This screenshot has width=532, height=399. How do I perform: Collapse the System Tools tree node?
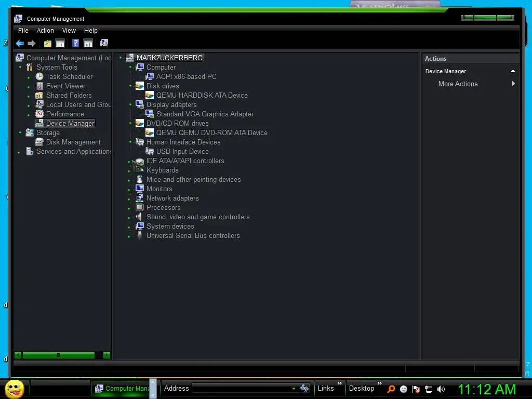pyautogui.click(x=20, y=67)
